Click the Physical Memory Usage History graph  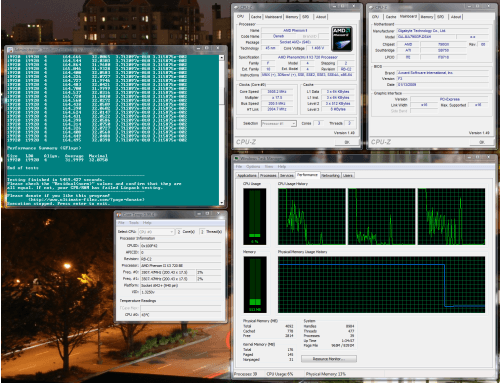click(x=381, y=285)
